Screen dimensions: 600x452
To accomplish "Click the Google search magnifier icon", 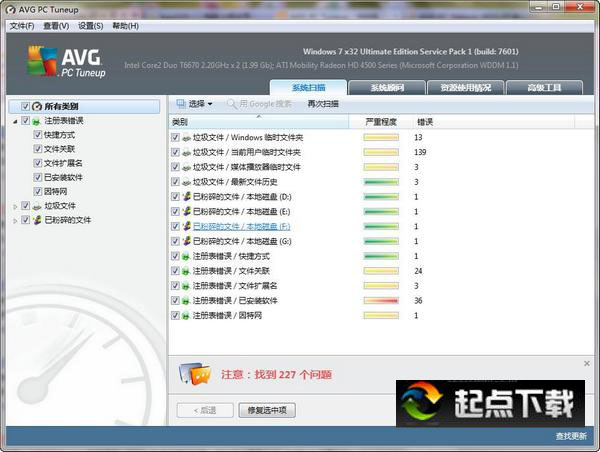I will pos(232,104).
